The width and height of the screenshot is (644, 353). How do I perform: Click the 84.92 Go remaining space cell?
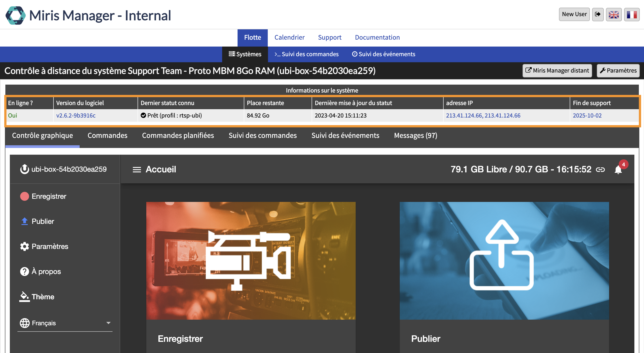pyautogui.click(x=278, y=115)
